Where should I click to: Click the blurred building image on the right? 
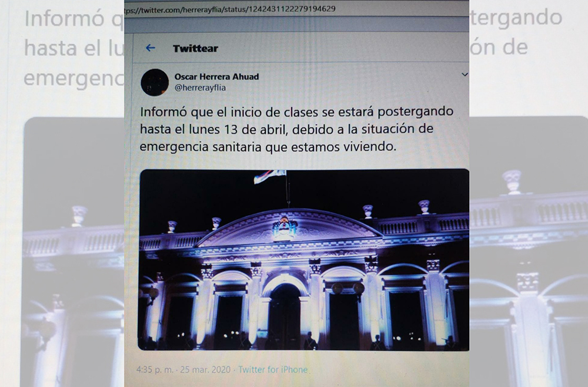(529, 252)
